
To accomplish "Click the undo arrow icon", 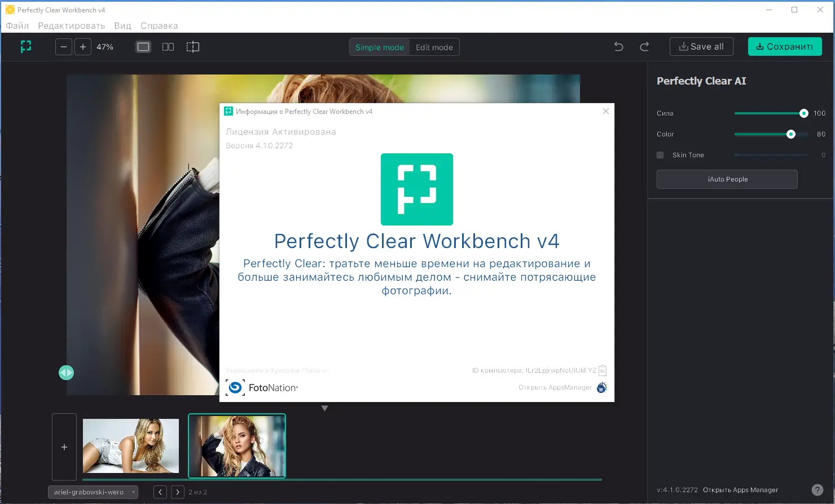I will tap(618, 47).
